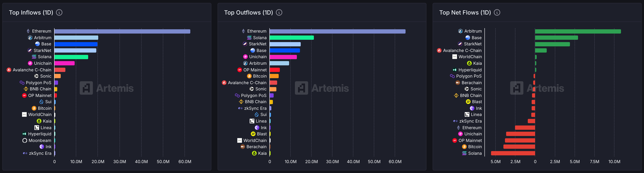Click the Polygon PoS icon in Top Inflows
The height and width of the screenshot is (173, 644).
(x=22, y=82)
